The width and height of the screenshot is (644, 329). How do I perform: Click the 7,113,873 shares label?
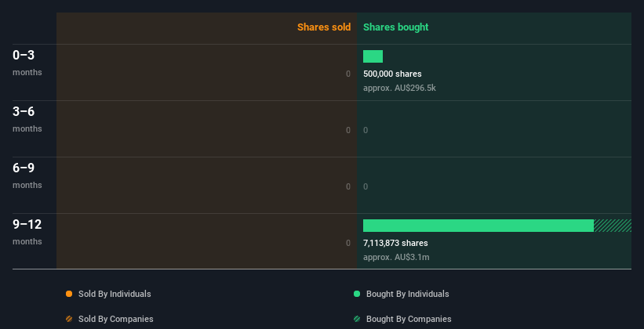[x=395, y=243]
